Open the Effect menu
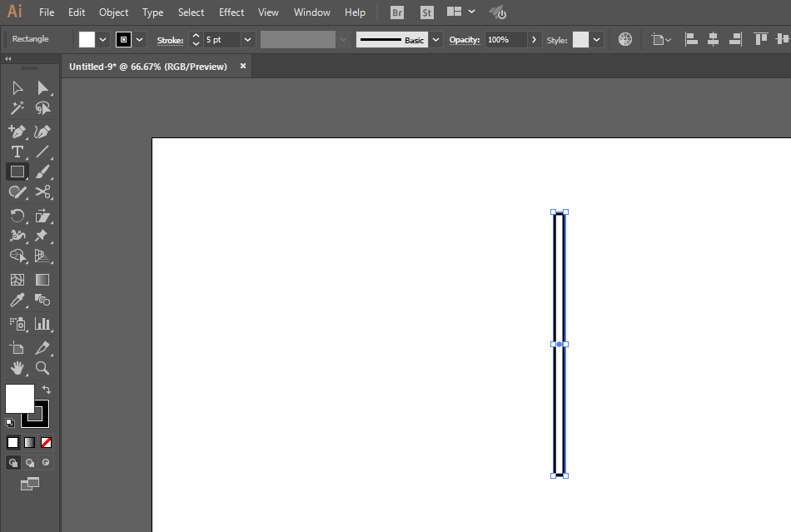This screenshot has height=532, width=791. click(231, 12)
